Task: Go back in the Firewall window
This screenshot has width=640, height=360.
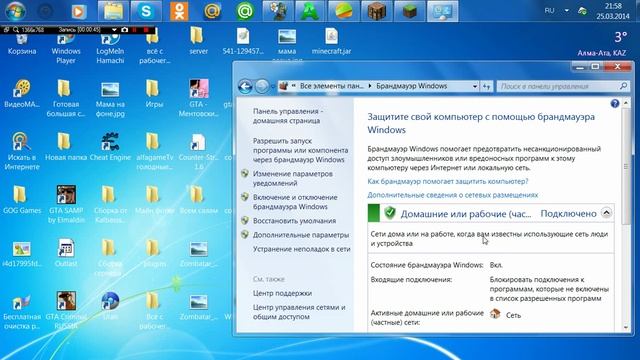Action: click(x=245, y=86)
